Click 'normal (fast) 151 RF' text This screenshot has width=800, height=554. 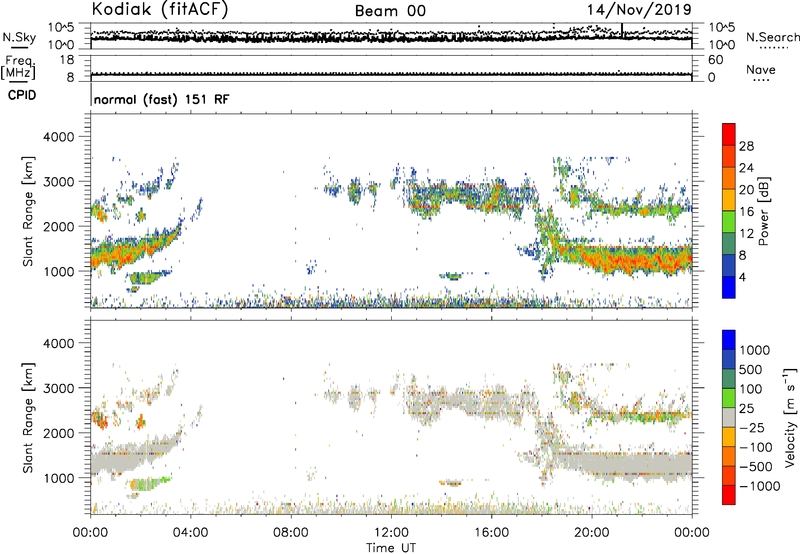tap(161, 99)
